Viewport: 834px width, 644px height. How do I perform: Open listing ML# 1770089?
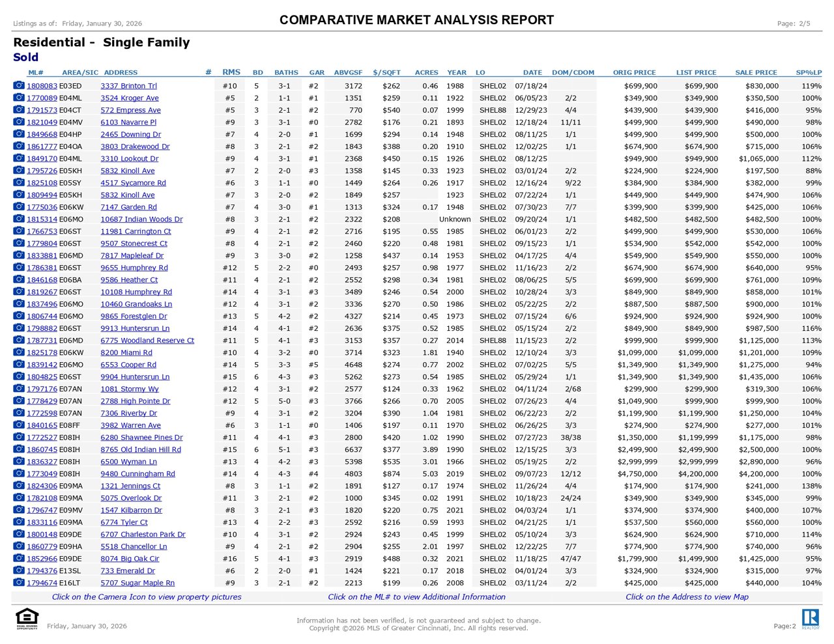pos(42,98)
